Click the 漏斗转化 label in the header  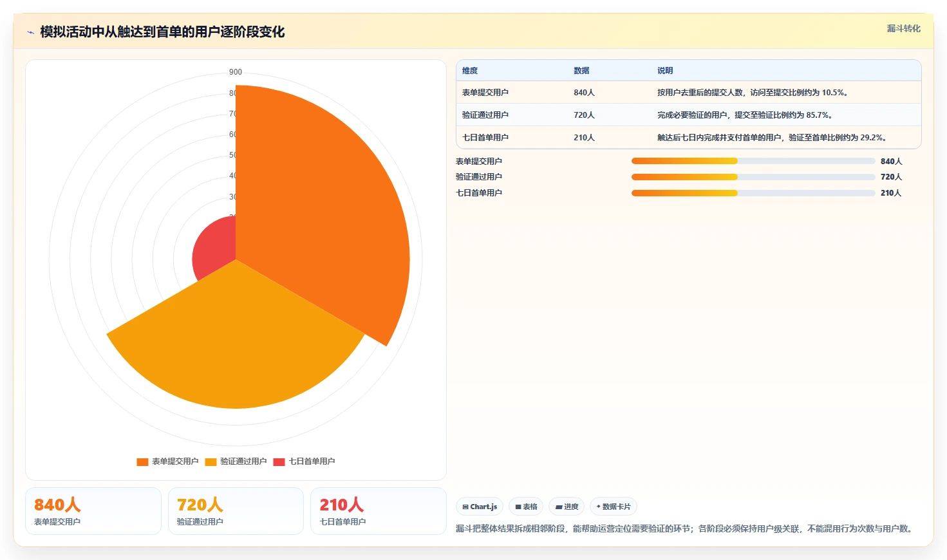point(903,28)
